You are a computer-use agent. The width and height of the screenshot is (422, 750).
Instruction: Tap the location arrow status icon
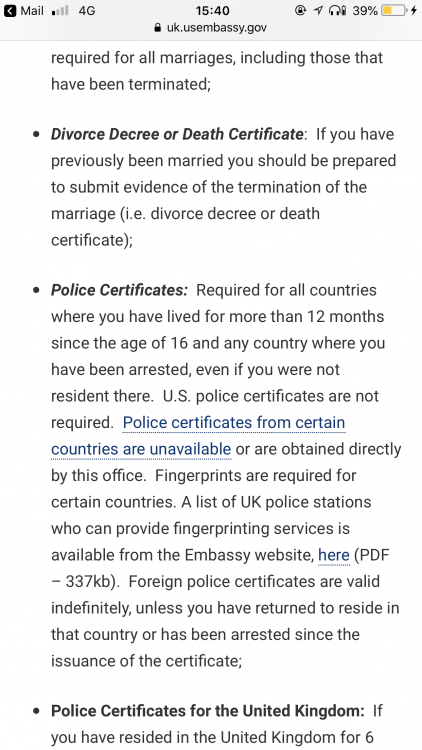coord(318,11)
